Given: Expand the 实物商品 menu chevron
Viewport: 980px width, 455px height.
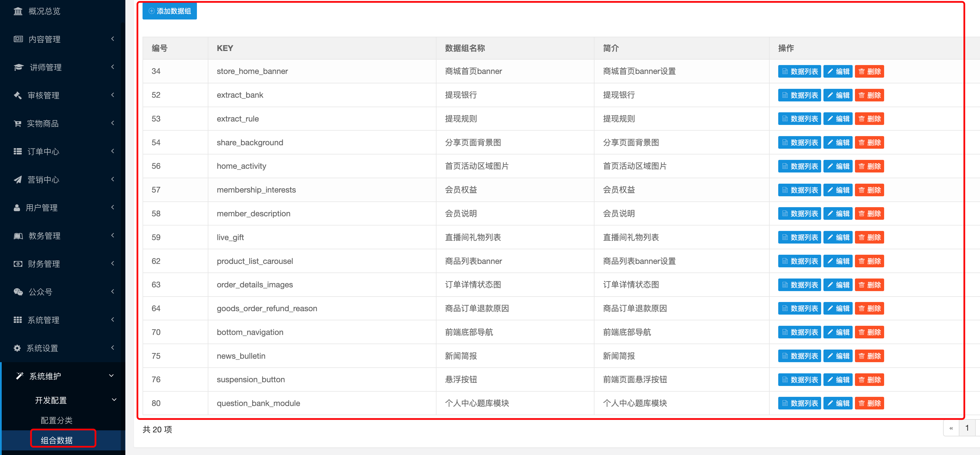Looking at the screenshot, I should point(112,123).
